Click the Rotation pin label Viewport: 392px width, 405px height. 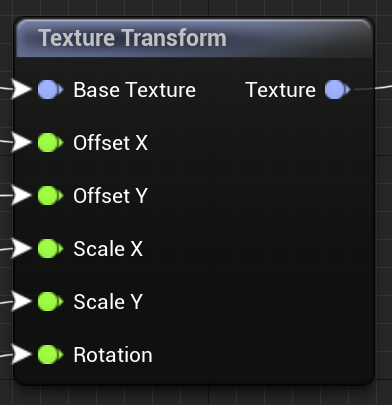click(x=113, y=355)
